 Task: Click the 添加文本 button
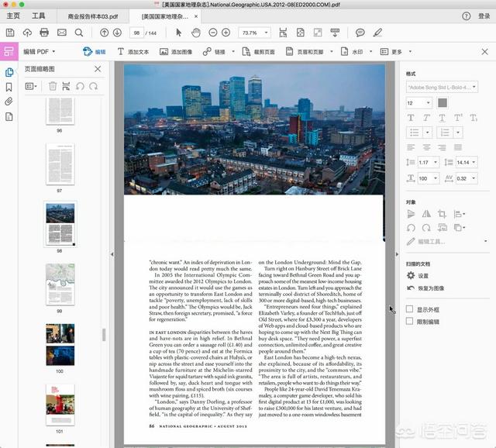pyautogui.click(x=133, y=52)
